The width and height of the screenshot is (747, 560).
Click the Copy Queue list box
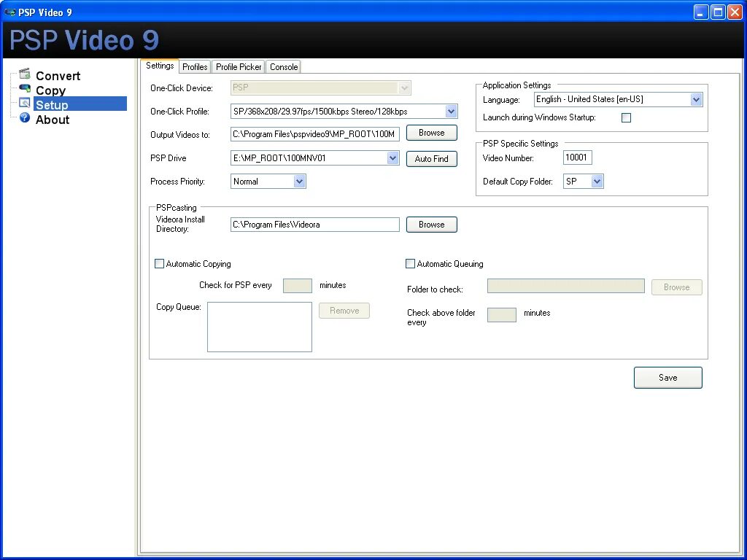(x=260, y=327)
